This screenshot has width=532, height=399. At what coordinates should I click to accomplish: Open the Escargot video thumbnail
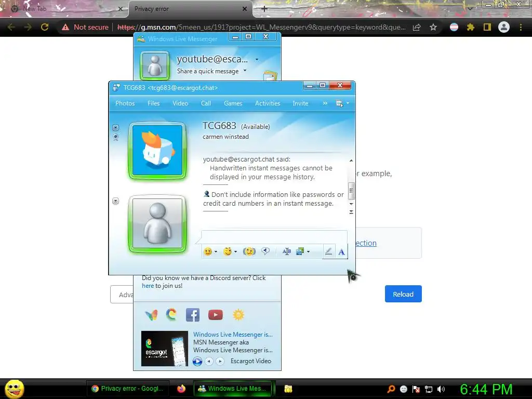click(x=164, y=349)
